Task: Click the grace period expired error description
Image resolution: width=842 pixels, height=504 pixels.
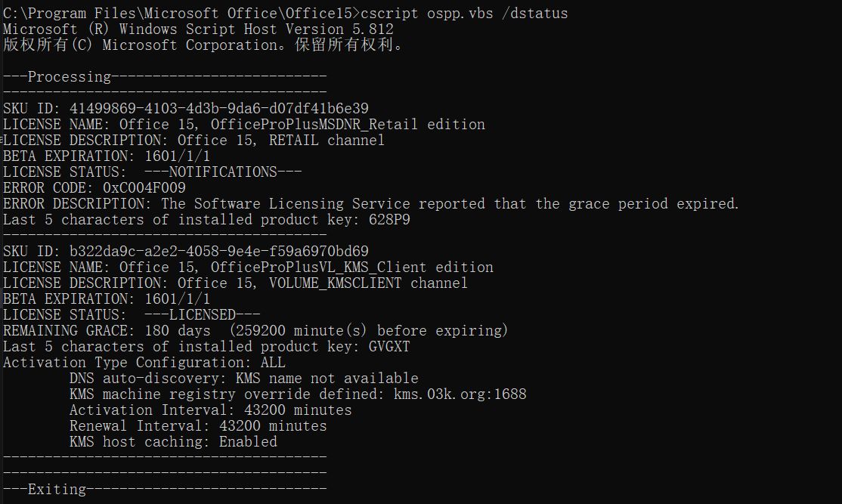Action: 450,204
